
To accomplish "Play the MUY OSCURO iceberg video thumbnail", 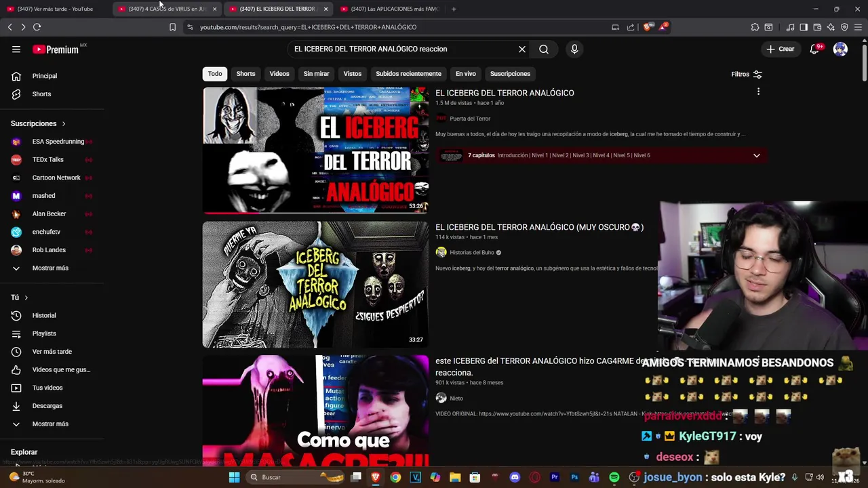I will point(315,285).
